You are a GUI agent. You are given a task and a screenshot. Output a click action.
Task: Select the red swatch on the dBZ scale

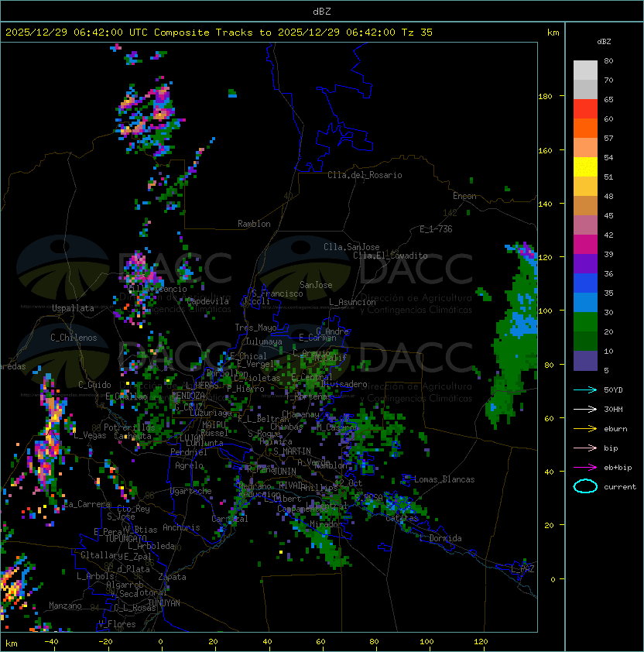(x=585, y=109)
